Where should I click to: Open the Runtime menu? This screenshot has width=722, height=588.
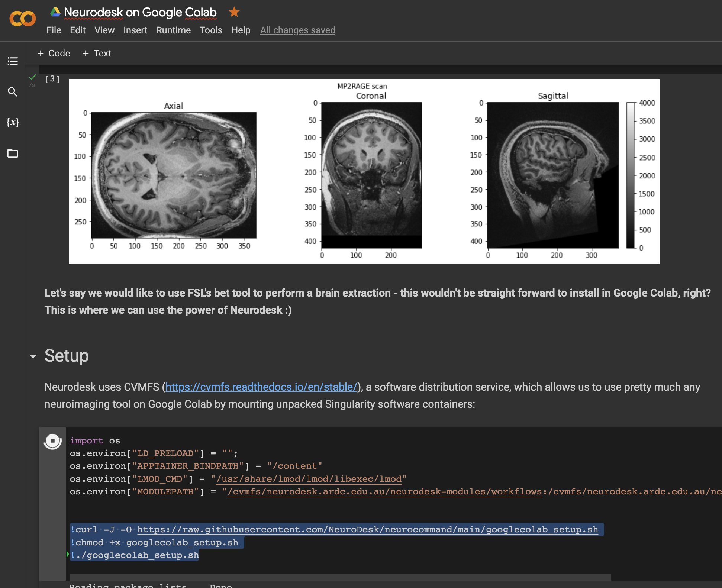pos(173,30)
